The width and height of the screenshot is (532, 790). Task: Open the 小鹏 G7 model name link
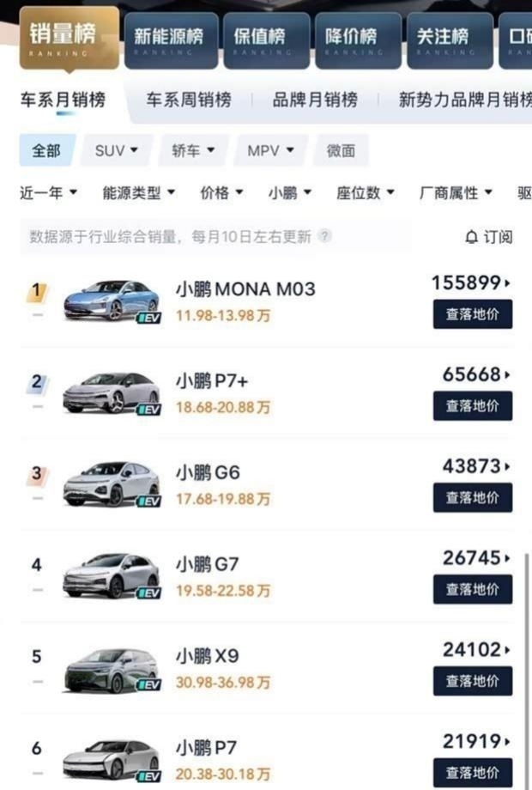coord(208,564)
